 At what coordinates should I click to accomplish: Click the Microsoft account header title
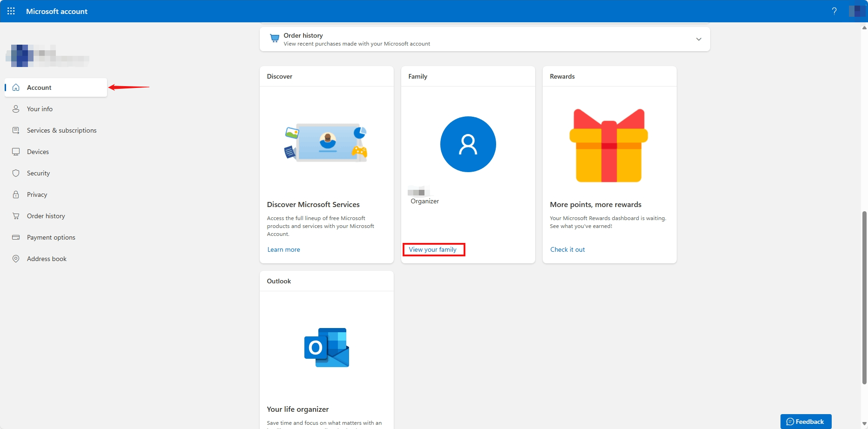tap(57, 11)
